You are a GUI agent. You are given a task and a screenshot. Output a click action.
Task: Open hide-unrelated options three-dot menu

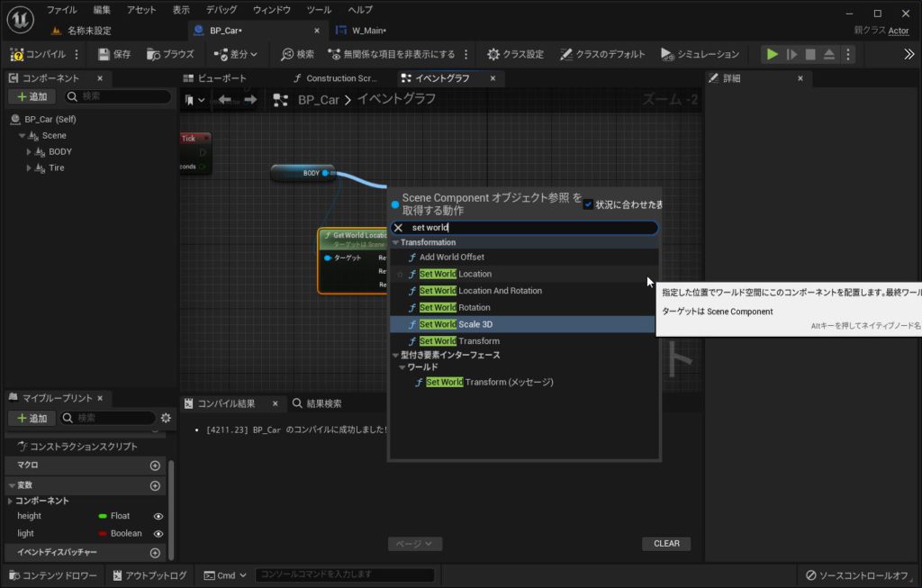[x=466, y=54]
